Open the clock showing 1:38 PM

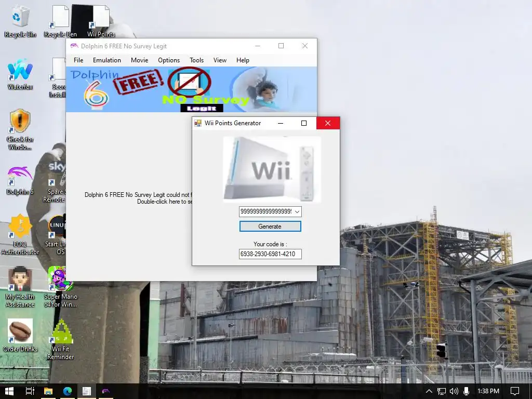coord(488,391)
